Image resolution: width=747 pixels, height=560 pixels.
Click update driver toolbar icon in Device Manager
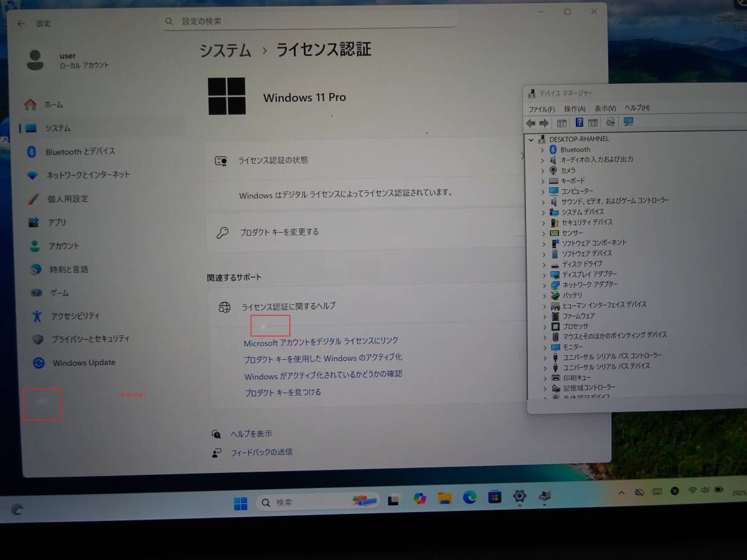[x=610, y=123]
